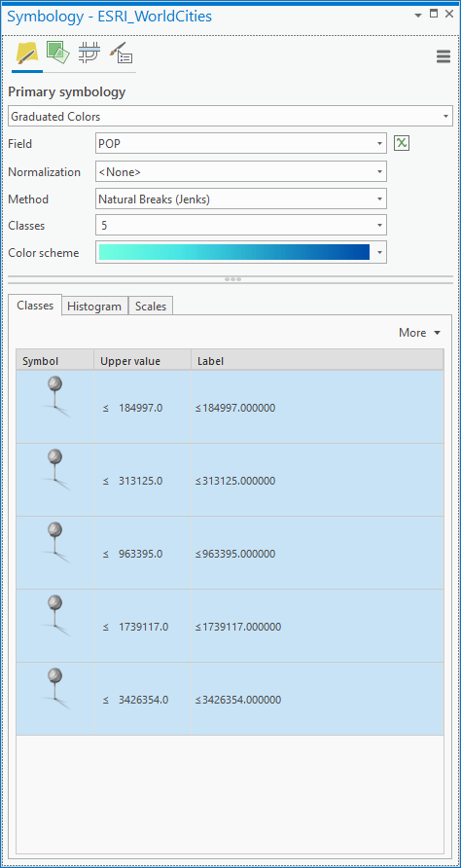Open the Vary symbology by attribute icon
Screen dimensions: 461x868
pyautogui.click(x=58, y=54)
